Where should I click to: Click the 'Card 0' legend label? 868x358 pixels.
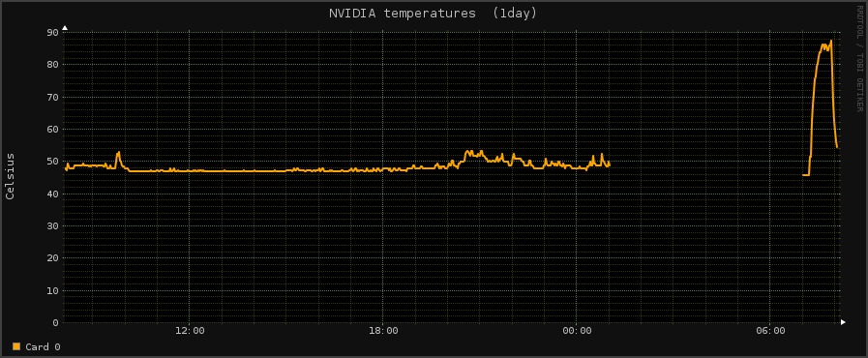[x=43, y=347]
